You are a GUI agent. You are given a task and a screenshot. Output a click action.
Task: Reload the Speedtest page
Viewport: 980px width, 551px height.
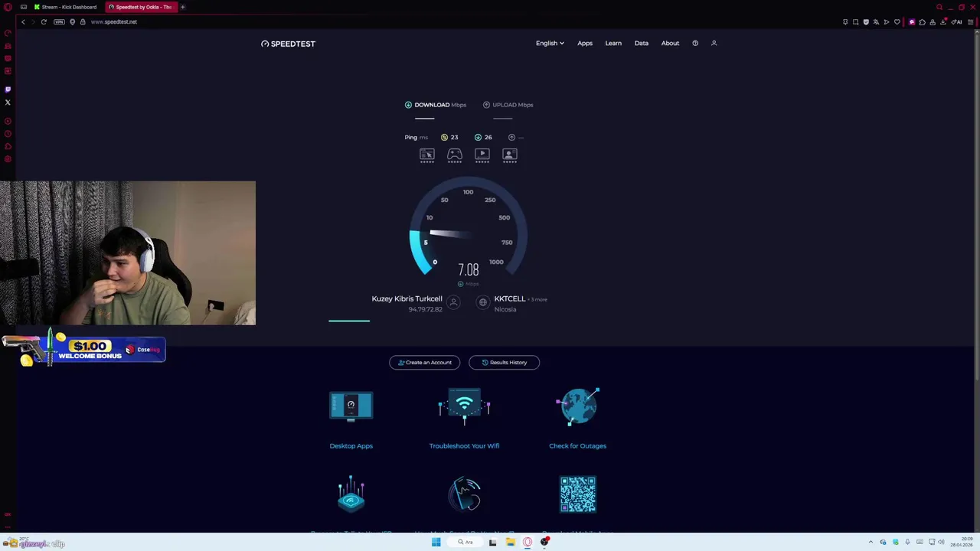pyautogui.click(x=44, y=21)
